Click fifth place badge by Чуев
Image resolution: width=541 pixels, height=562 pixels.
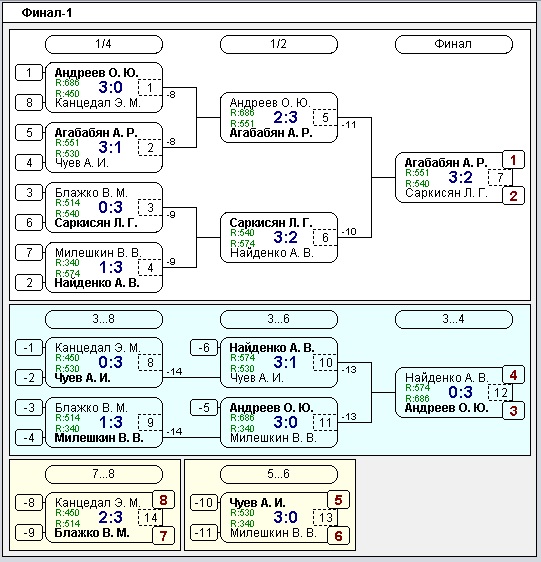coord(338,500)
